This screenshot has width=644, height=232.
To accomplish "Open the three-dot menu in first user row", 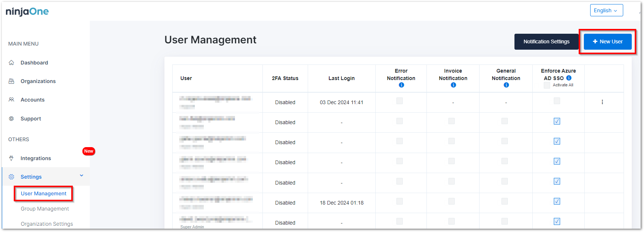I will pyautogui.click(x=602, y=102).
